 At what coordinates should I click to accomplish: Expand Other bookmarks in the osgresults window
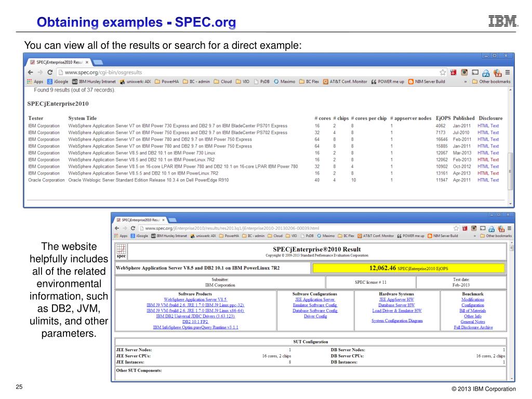[x=491, y=82]
